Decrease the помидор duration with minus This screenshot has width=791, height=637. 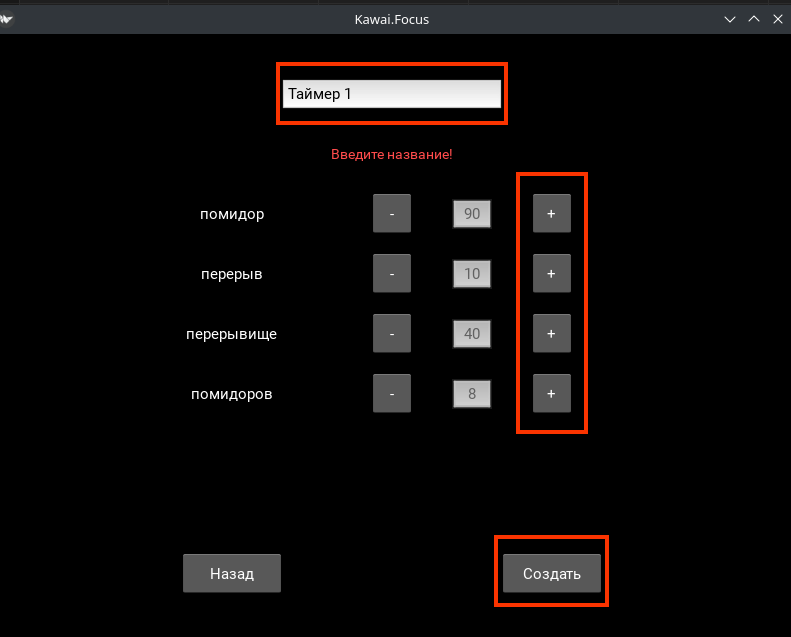[392, 214]
